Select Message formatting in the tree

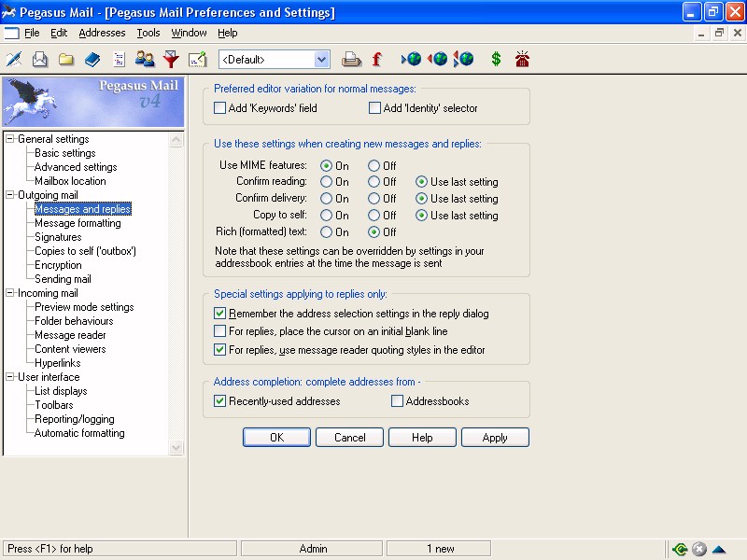pos(78,223)
